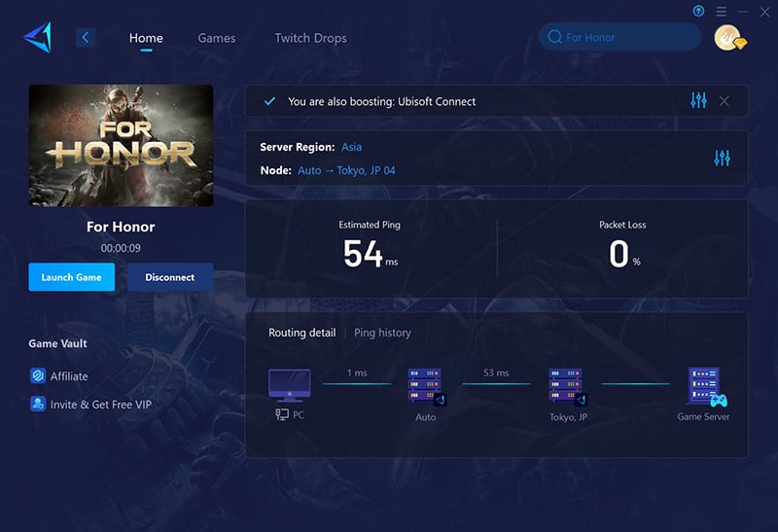Screen dimensions: 778x532
Task: Open the user profile avatar
Action: click(728, 38)
